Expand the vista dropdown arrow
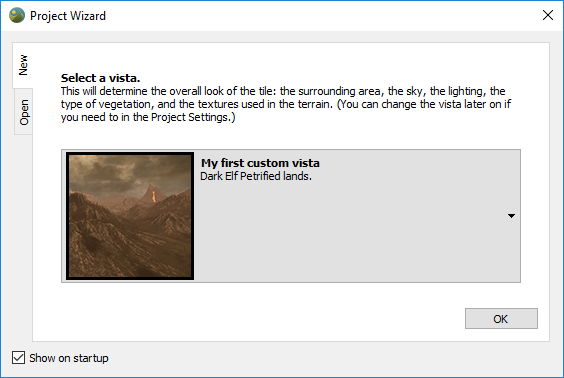The width and height of the screenshot is (564, 378). (x=511, y=216)
